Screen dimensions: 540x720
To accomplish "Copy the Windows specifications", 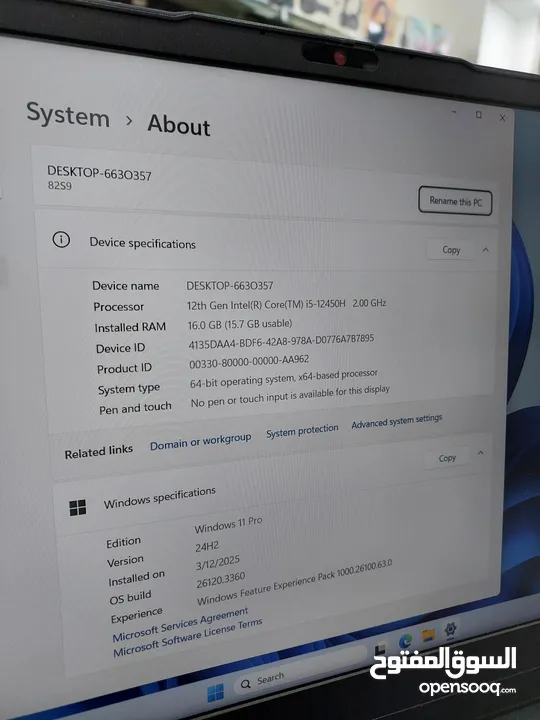I will point(447,458).
